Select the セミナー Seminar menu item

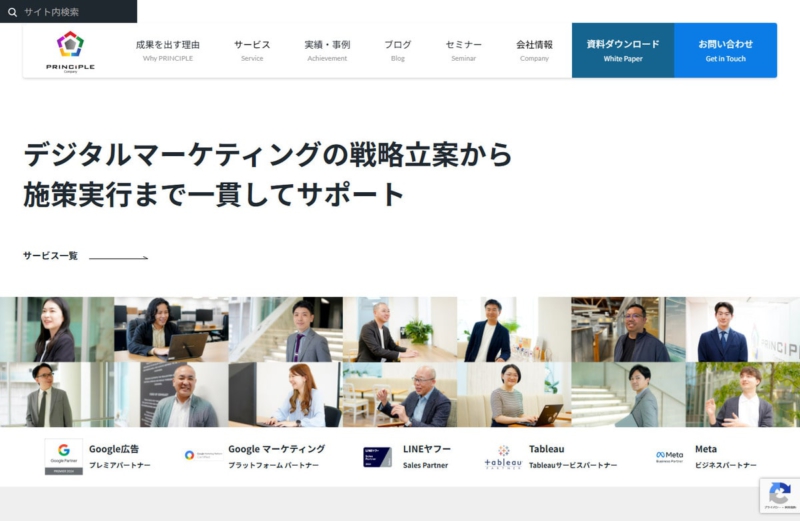coord(463,51)
